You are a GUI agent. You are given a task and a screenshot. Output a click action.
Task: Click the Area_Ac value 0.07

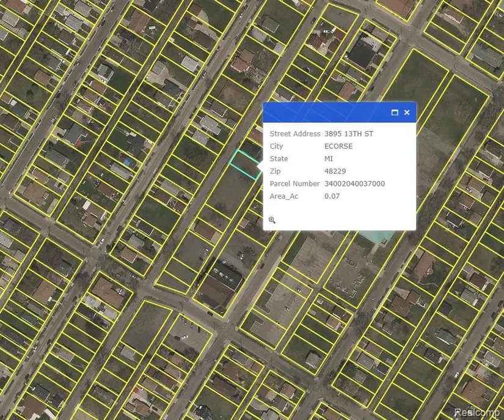click(x=332, y=196)
